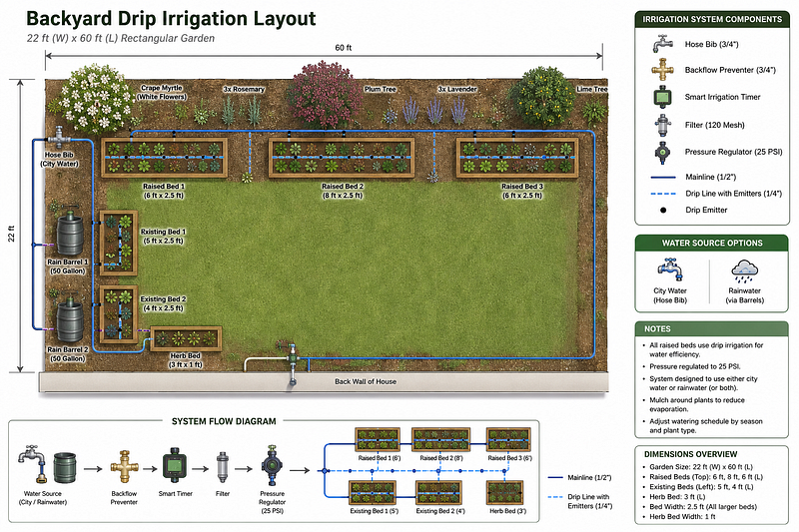Click the Water Source faucet-and-barrel flow icon
Viewport: 799px width, 532px height.
coord(47,466)
